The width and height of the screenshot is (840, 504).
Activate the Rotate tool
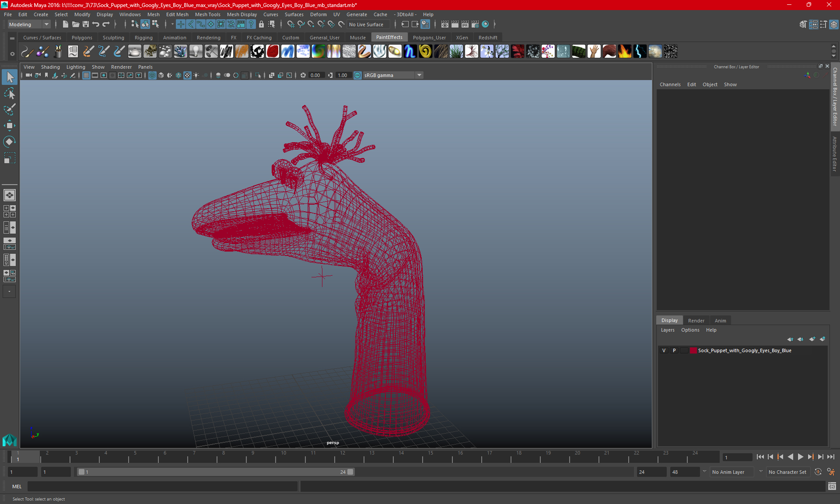(10, 142)
